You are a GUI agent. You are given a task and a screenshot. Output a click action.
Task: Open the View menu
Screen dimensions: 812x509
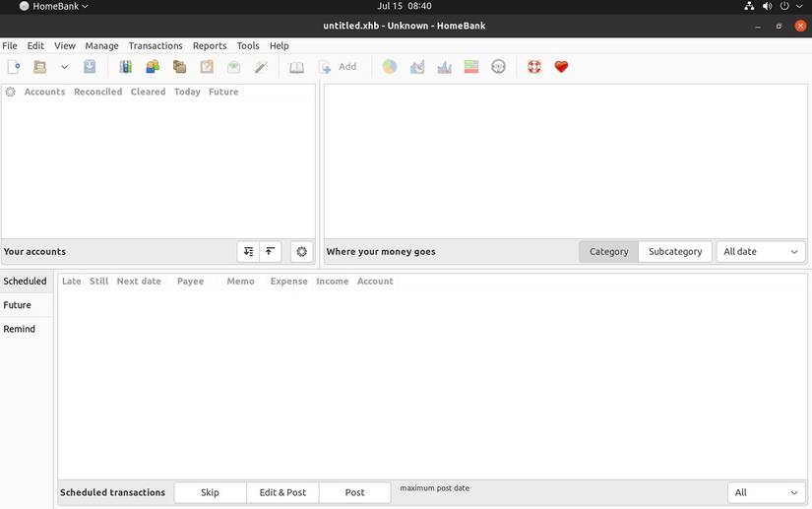65,45
